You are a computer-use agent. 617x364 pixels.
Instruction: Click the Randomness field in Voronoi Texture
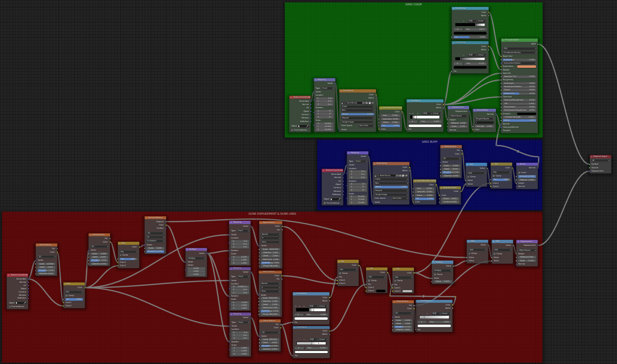click(x=155, y=251)
